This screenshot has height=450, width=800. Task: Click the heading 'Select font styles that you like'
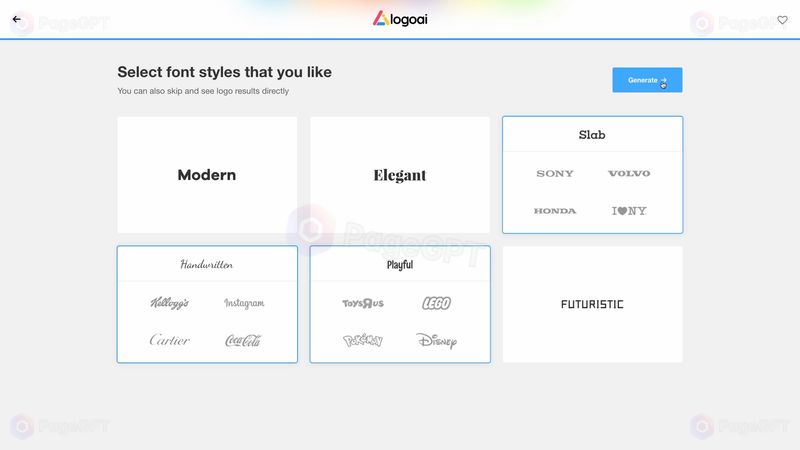[224, 72]
